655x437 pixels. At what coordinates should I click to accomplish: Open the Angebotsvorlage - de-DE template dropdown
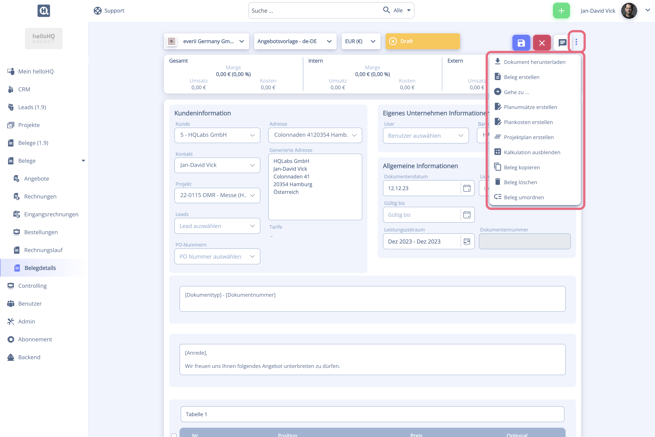(x=295, y=41)
